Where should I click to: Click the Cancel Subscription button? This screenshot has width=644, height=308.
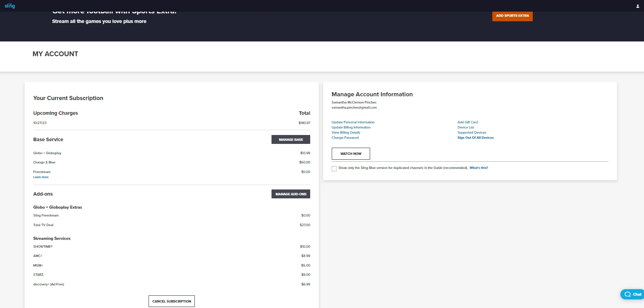172,301
